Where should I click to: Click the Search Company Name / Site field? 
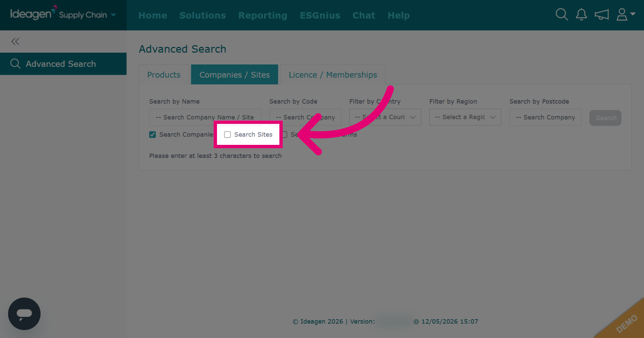pyautogui.click(x=205, y=117)
